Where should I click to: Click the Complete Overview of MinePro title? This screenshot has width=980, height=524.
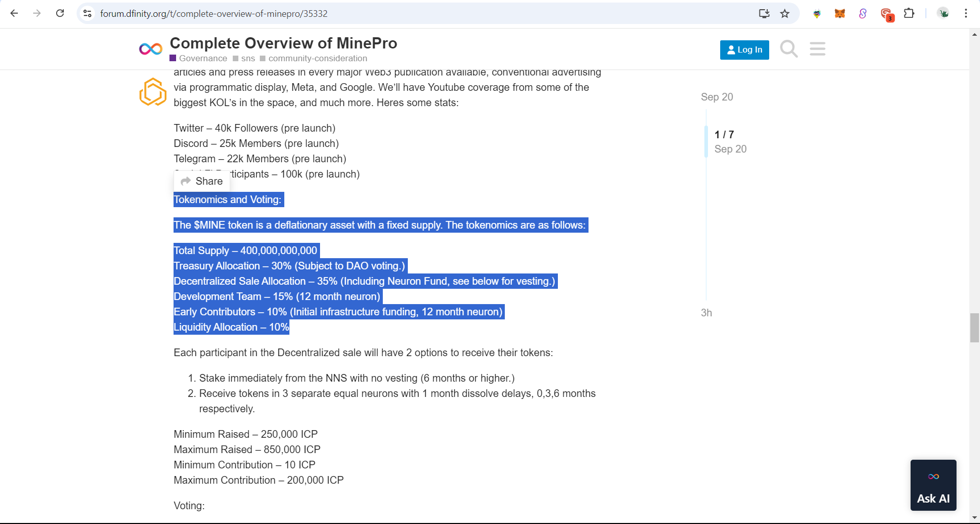coord(283,43)
